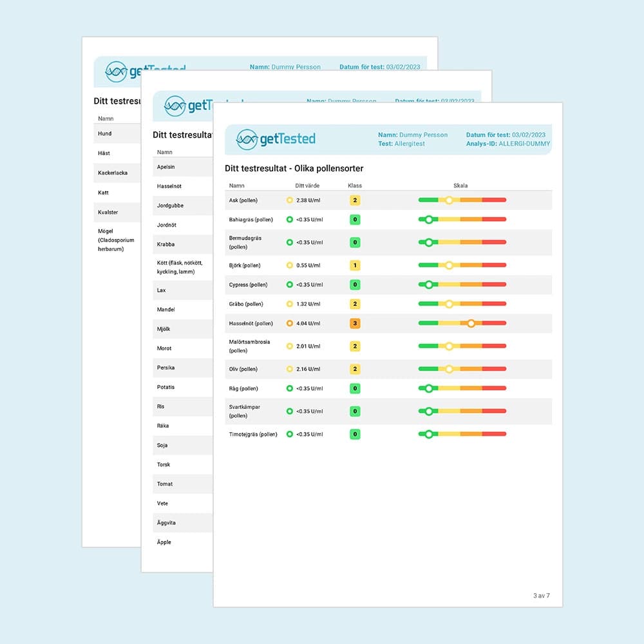
Task: Click the Test: Allergitest label
Action: 401,144
